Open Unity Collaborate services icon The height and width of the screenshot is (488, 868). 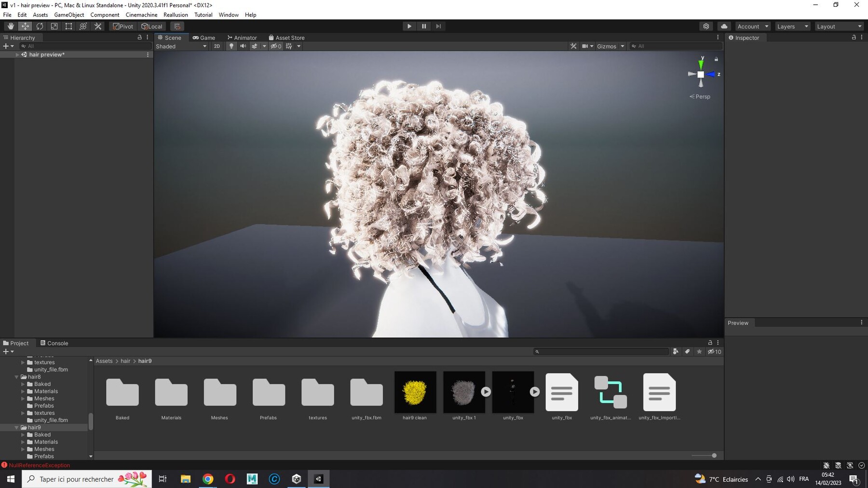point(706,26)
